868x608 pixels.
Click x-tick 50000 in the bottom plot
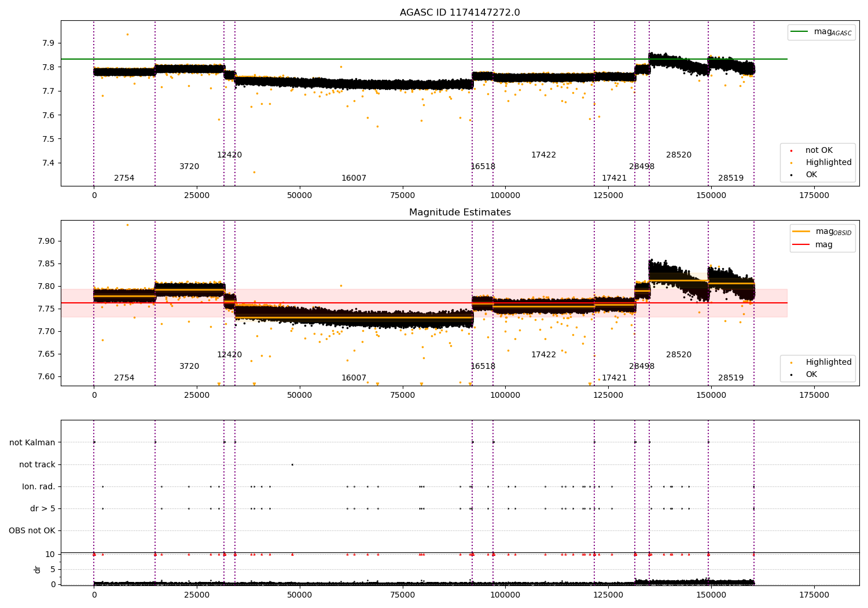point(299,595)
